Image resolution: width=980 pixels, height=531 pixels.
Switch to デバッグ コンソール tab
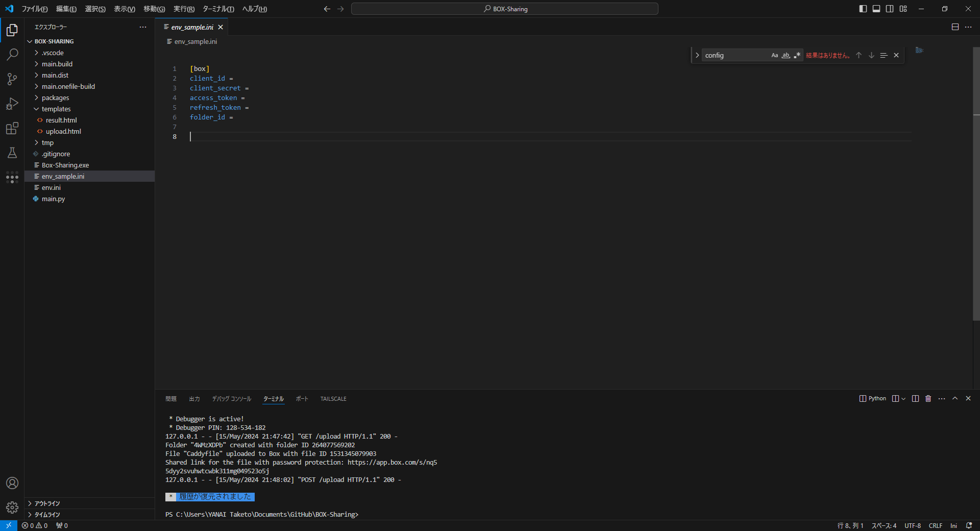[x=232, y=399]
